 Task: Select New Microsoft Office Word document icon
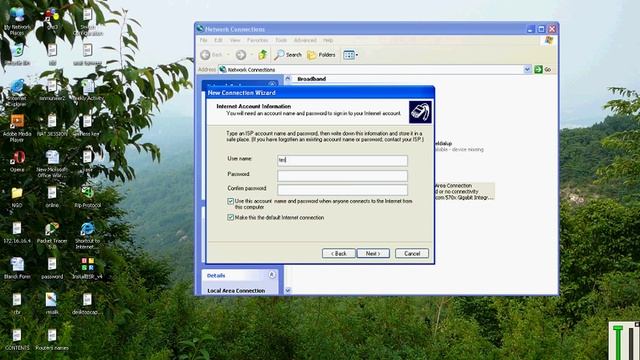coord(52,164)
